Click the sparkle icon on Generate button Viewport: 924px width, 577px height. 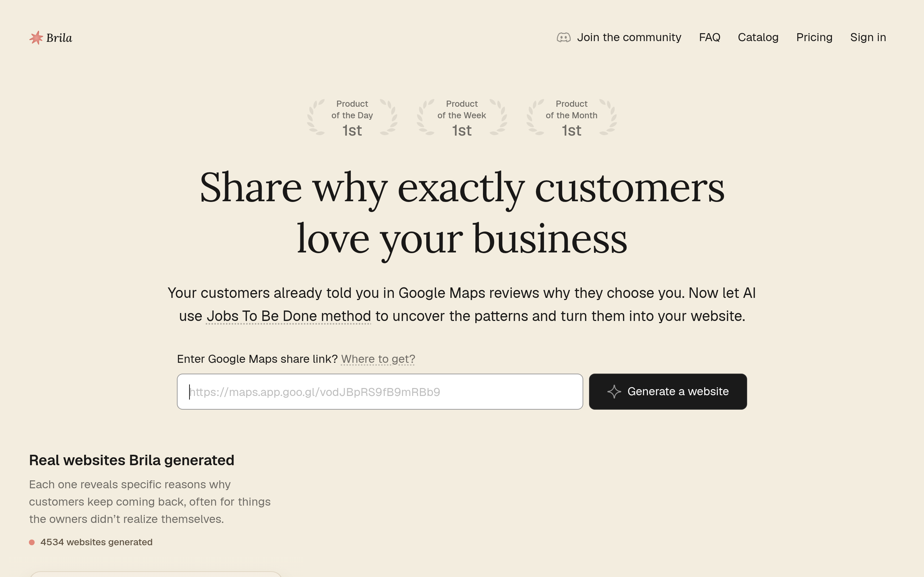(614, 392)
